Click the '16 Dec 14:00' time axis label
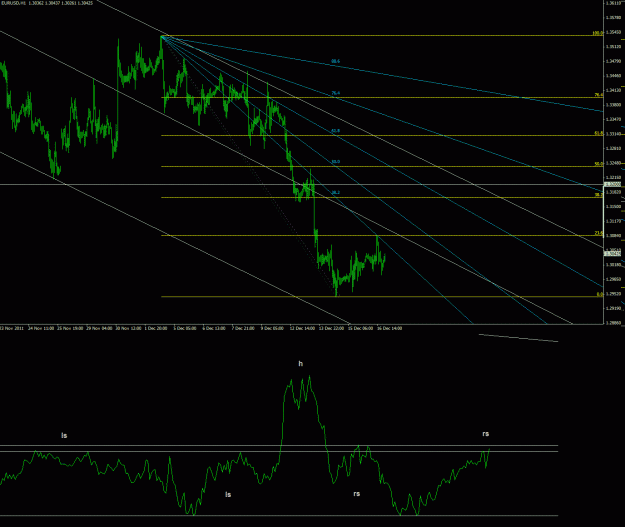The image size is (625, 527). point(389,328)
